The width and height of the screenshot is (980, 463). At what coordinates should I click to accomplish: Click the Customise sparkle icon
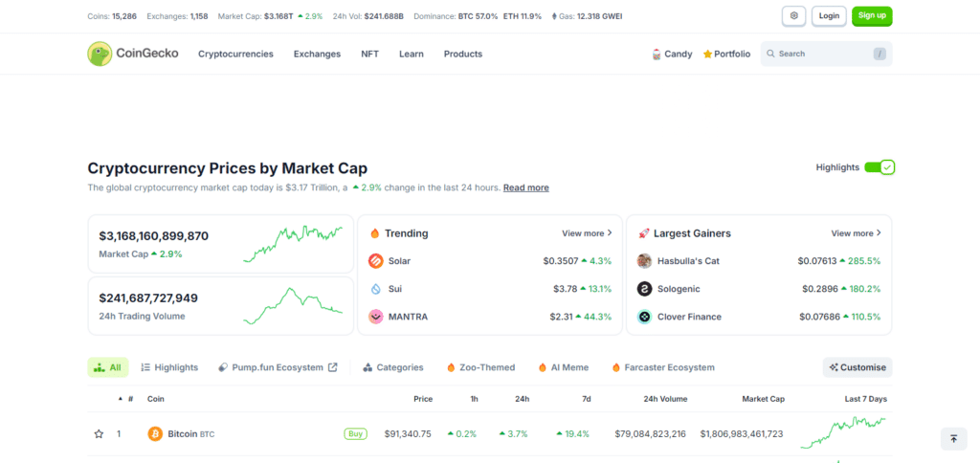click(x=834, y=367)
